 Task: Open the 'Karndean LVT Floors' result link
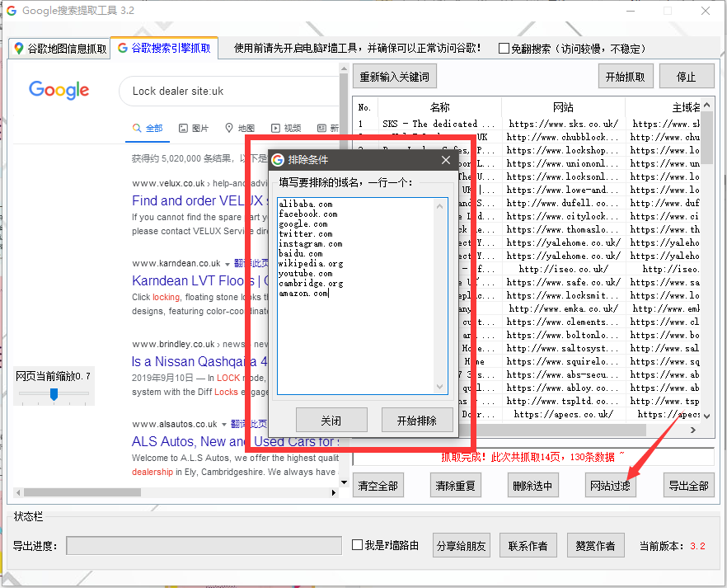coord(199,280)
